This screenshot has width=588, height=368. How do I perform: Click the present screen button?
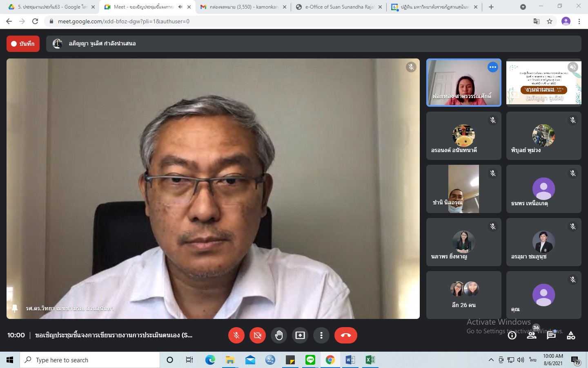[x=300, y=335]
